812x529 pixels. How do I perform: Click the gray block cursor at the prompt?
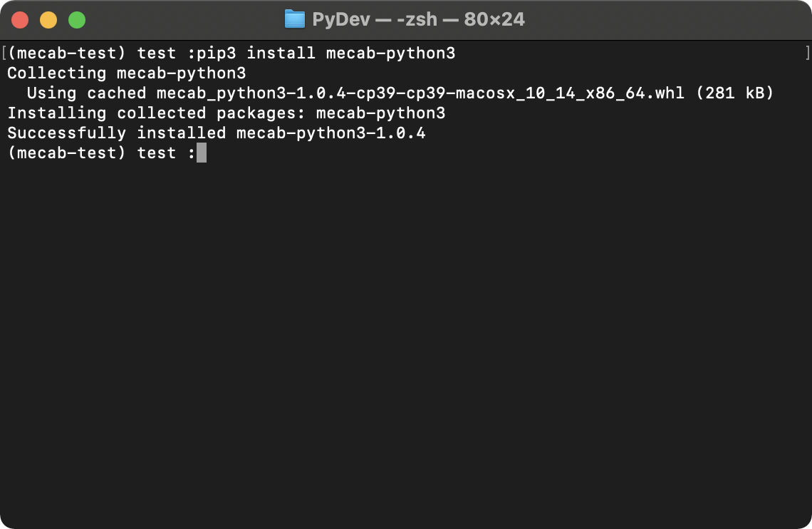[x=202, y=153]
